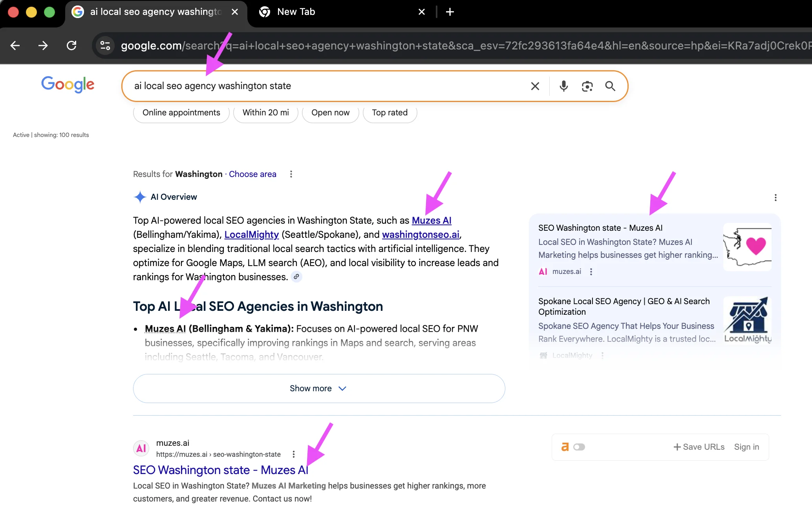The width and height of the screenshot is (812, 518).
Task: Copy AI Overview link icon
Action: pos(296,277)
